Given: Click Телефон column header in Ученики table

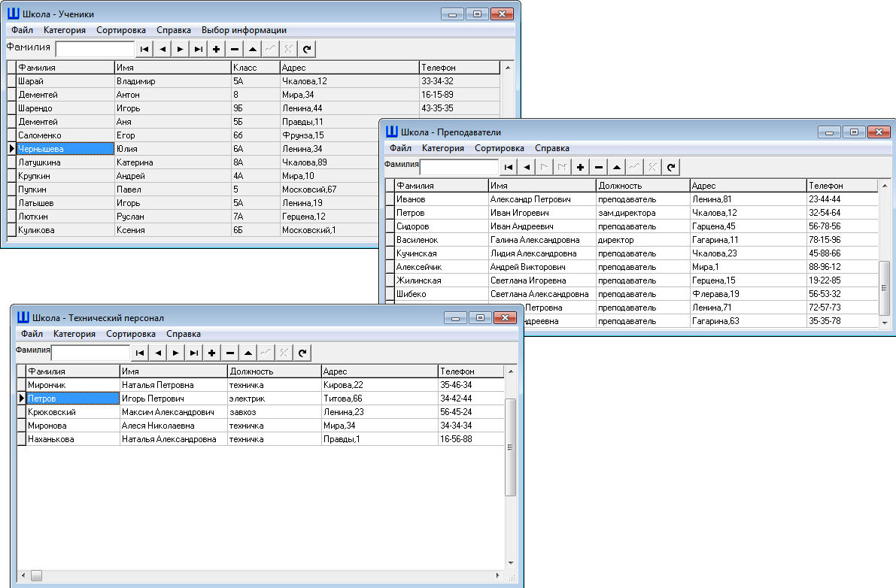Looking at the screenshot, I should (460, 68).
